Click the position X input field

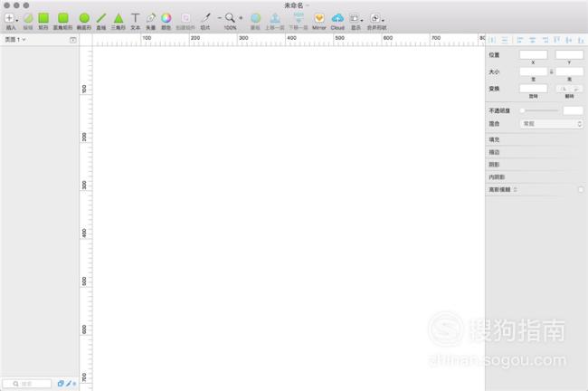[533, 55]
